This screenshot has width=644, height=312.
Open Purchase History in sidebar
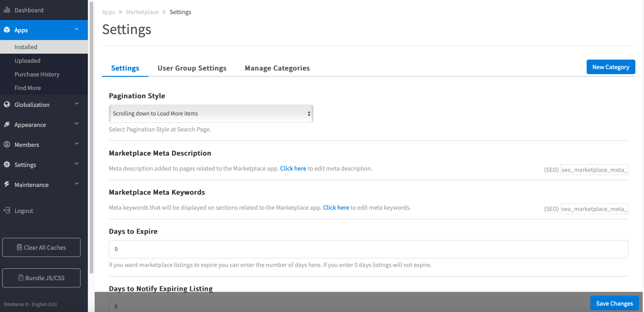44,74
